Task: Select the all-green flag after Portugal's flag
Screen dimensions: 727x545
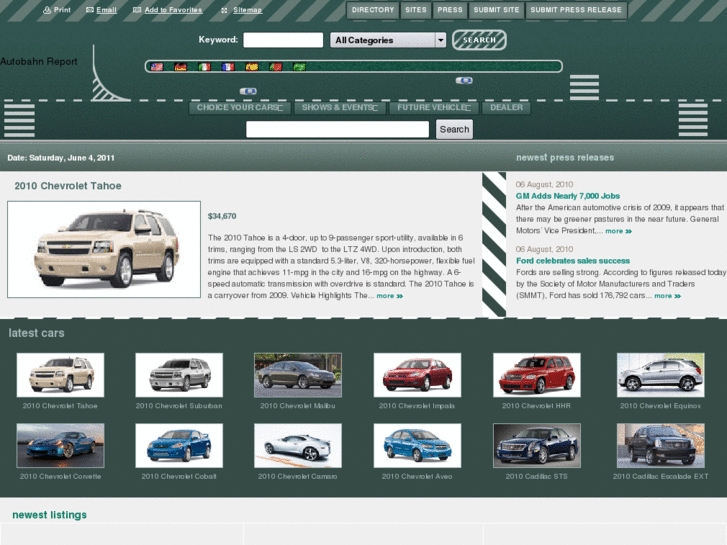Action: tap(299, 67)
